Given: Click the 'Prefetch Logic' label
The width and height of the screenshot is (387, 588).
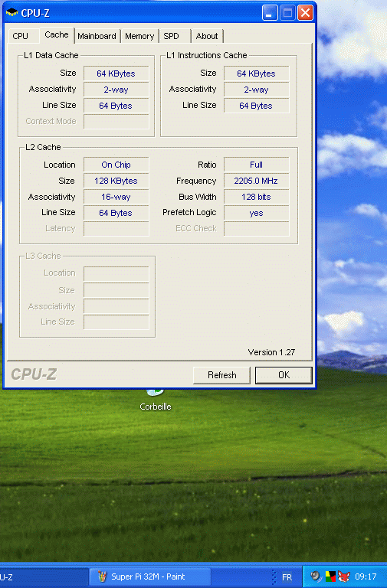Looking at the screenshot, I should [189, 212].
